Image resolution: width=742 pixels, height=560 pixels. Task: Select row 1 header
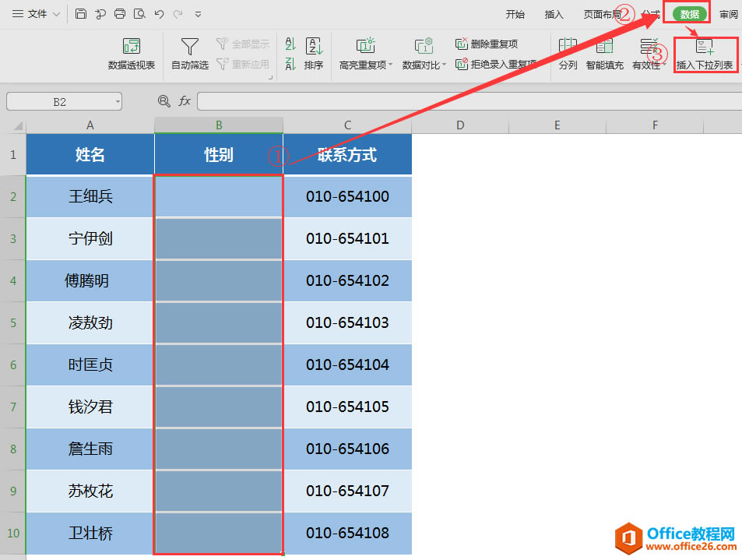click(x=13, y=154)
